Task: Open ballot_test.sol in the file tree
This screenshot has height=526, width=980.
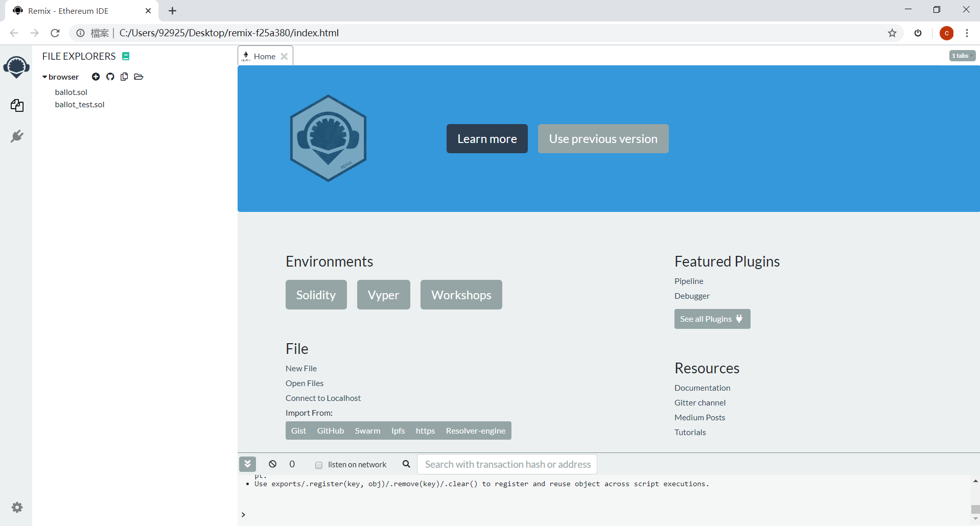Action: point(80,104)
